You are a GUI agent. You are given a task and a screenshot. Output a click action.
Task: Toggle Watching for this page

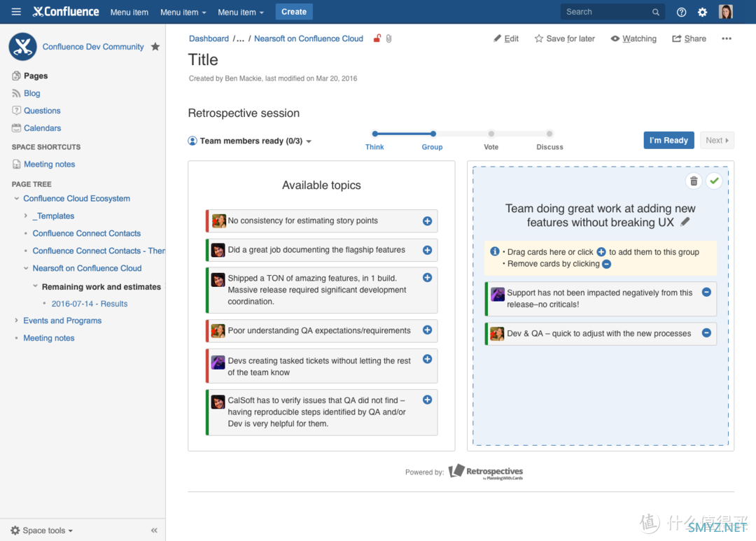pos(633,38)
